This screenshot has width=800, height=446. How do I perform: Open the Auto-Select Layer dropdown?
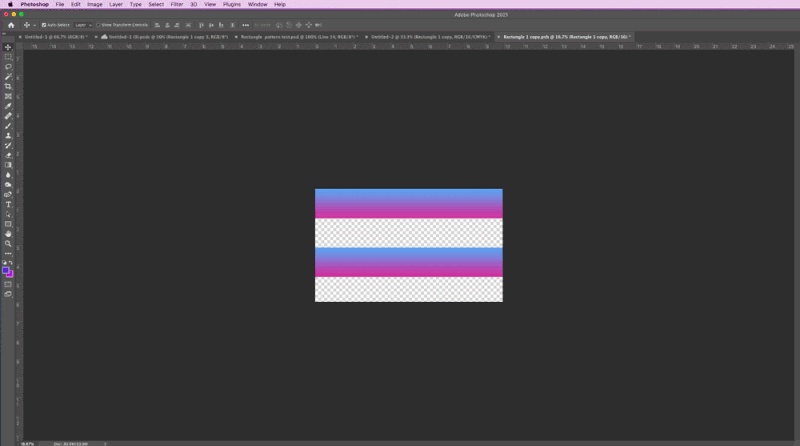tap(83, 25)
